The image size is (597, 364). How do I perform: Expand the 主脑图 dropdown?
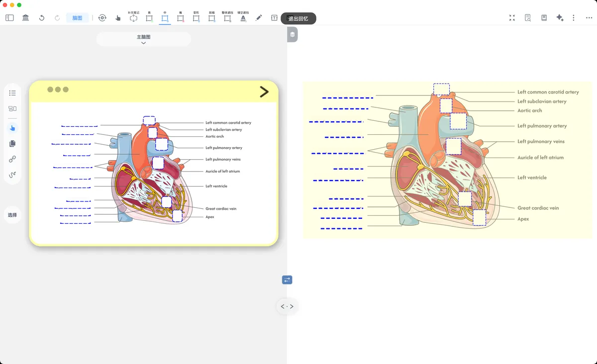(143, 39)
